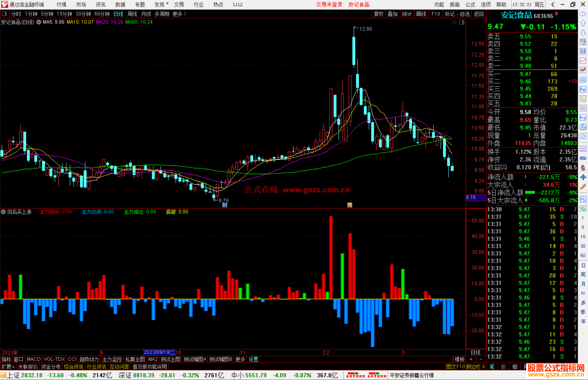Screen dimensions: 588x380
Task: Toggle the panel icon left of 分时
Action: tap(4, 14)
